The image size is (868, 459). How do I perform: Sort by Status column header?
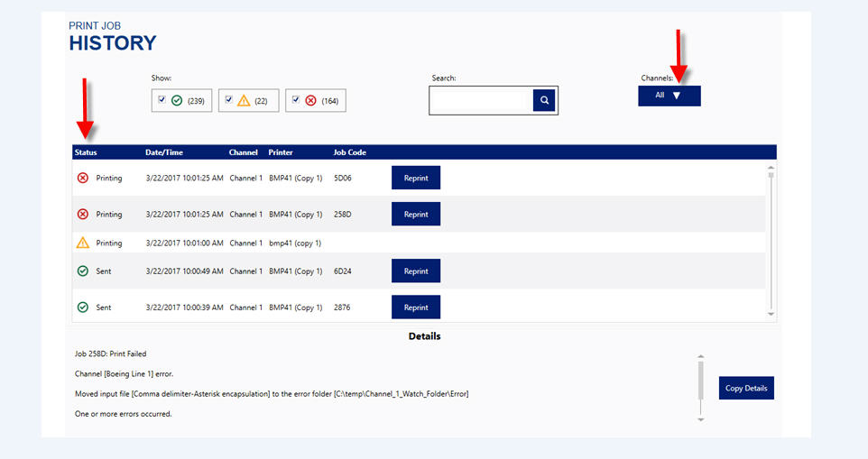[x=86, y=152]
